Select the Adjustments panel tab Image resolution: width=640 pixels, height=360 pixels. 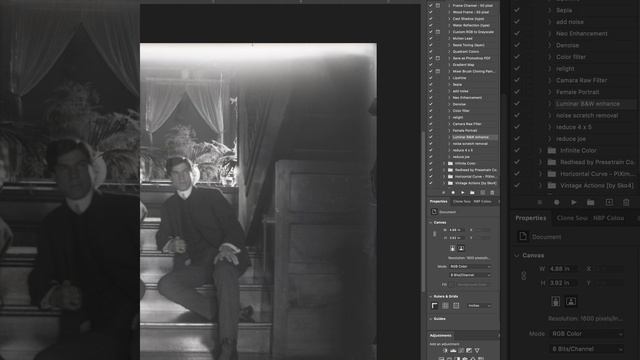[x=441, y=336]
